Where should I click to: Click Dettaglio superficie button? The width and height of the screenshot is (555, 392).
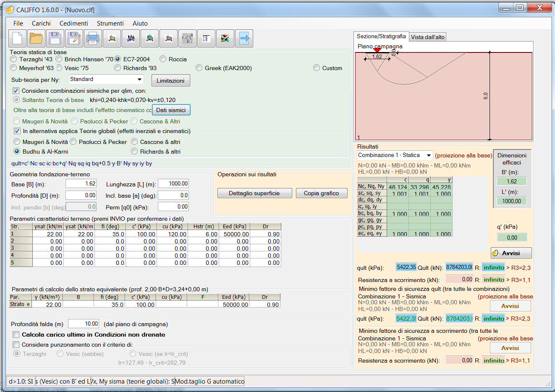tap(254, 193)
